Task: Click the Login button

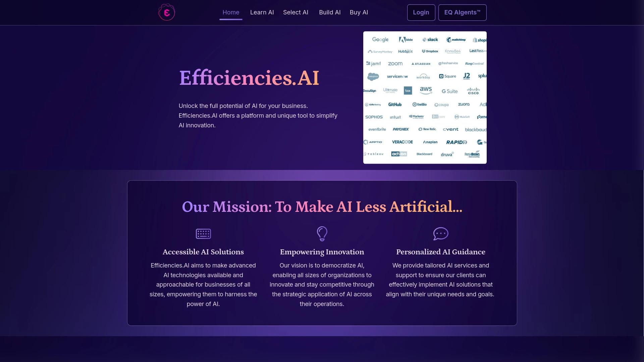Action: tap(421, 12)
